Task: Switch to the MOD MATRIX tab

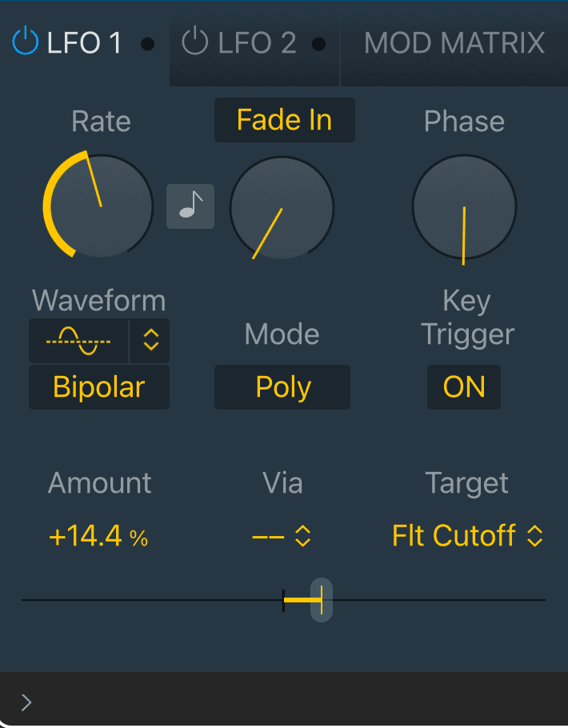Action: pos(454,43)
